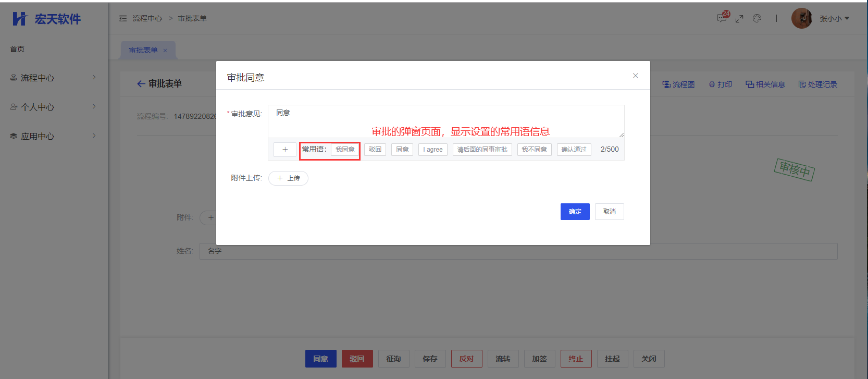Click the back arrow beside 审批表单

coord(141,84)
